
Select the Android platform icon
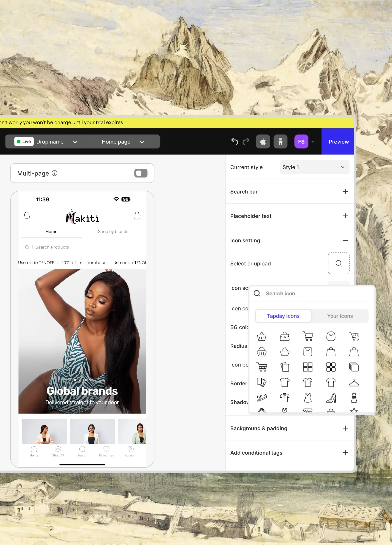(x=280, y=141)
